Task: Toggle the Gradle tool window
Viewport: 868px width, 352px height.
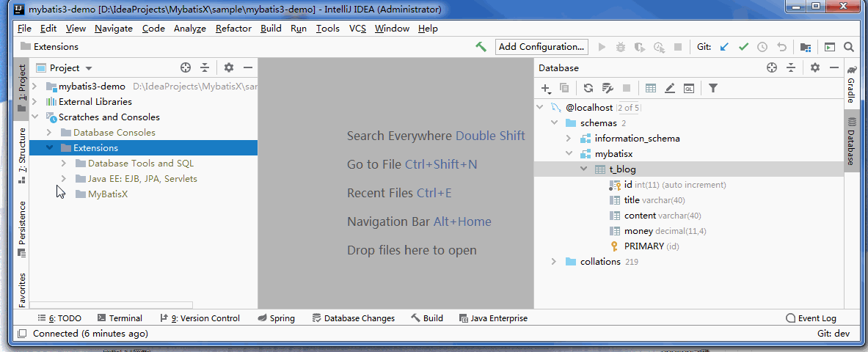Action: (851, 86)
